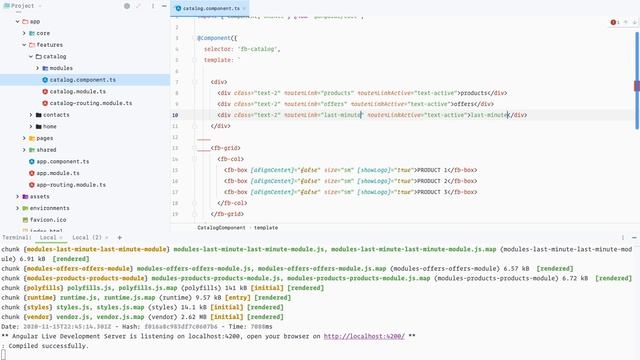
Task: Open app-routing.module.ts file
Action: [71, 185]
